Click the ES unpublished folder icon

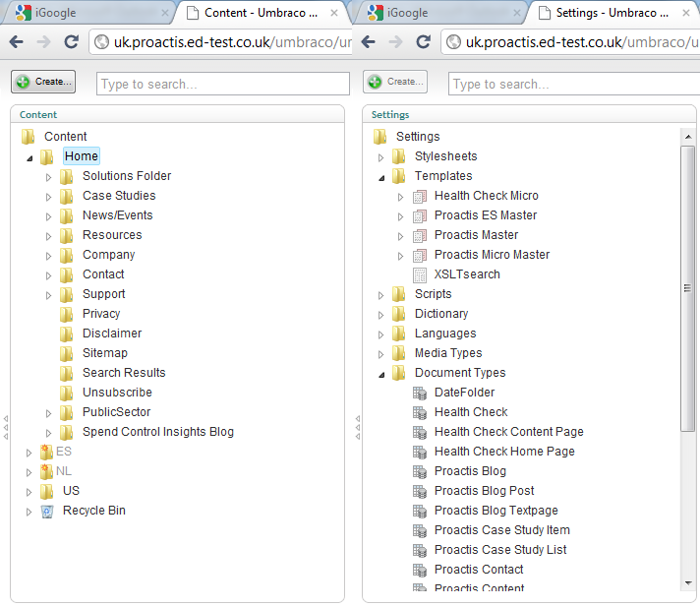tap(46, 452)
